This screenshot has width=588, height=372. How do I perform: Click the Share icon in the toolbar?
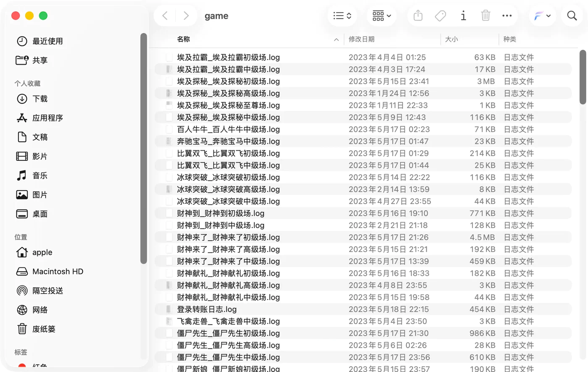coord(418,16)
